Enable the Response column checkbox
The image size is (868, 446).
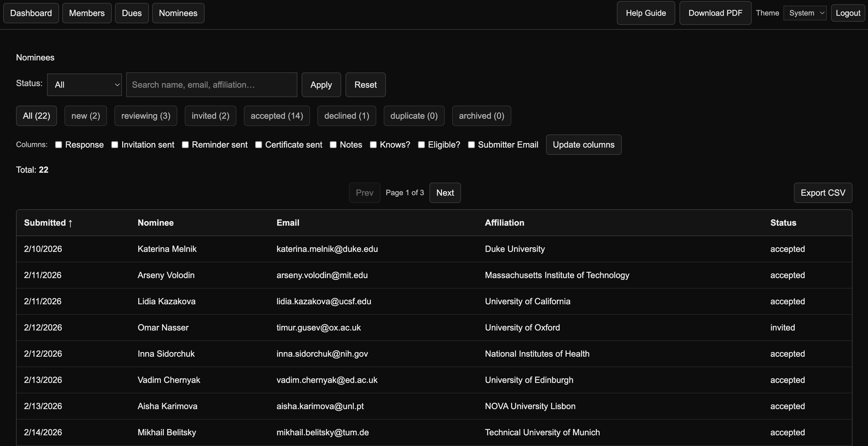[x=59, y=144]
